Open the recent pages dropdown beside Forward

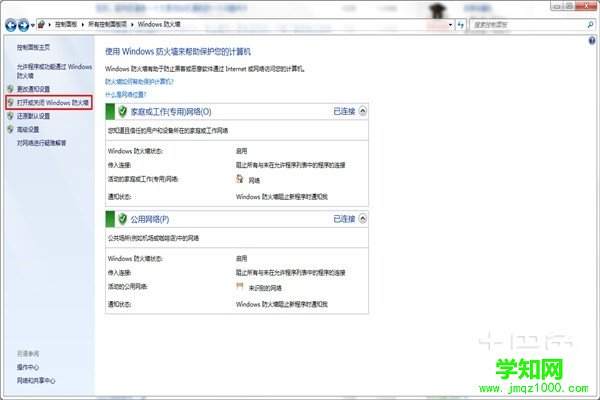pos(33,26)
